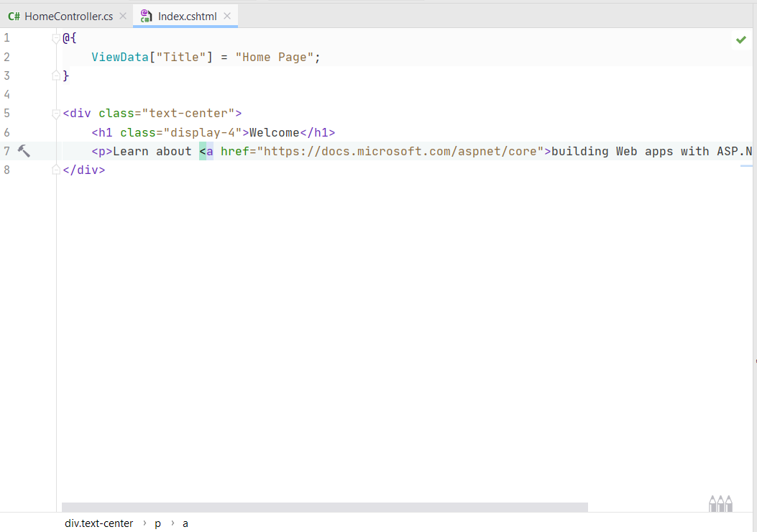Click the fold end marker at line 3

(56, 75)
